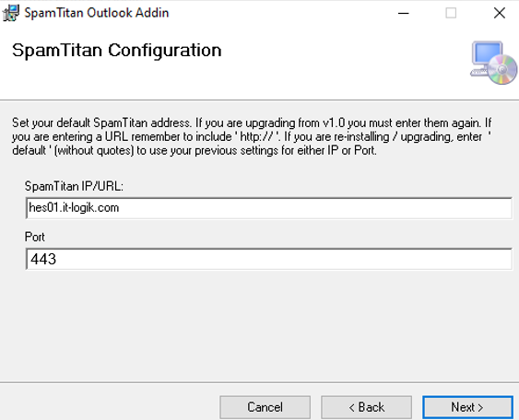Click the CD disc in the setup graphic
Screen dimensions: 519x420
pos(502,69)
